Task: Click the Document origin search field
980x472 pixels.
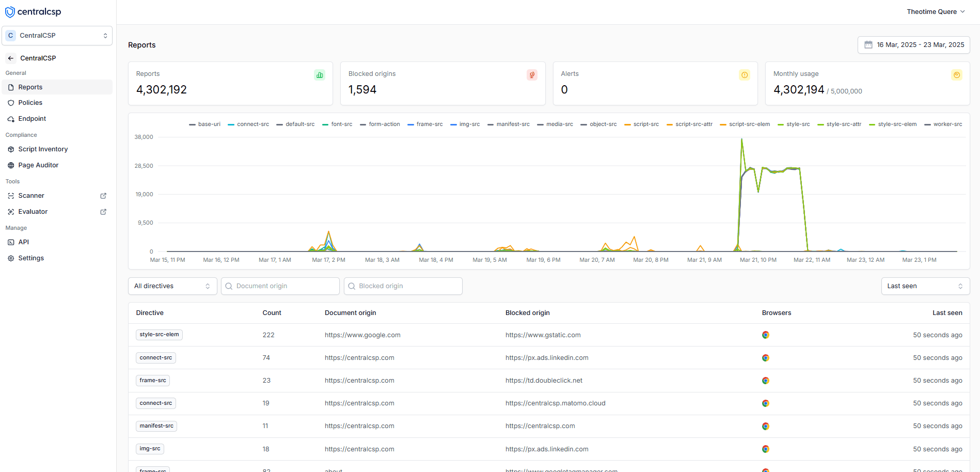Action: point(280,286)
